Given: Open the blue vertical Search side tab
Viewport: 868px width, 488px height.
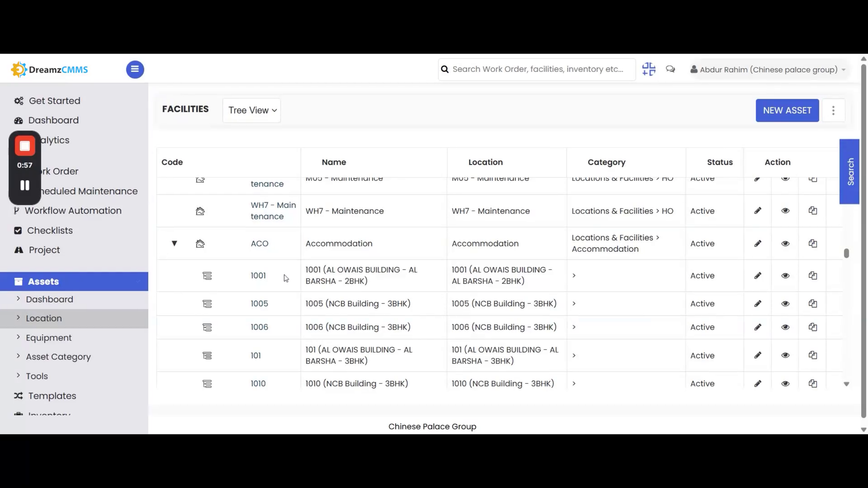Looking at the screenshot, I should 850,172.
